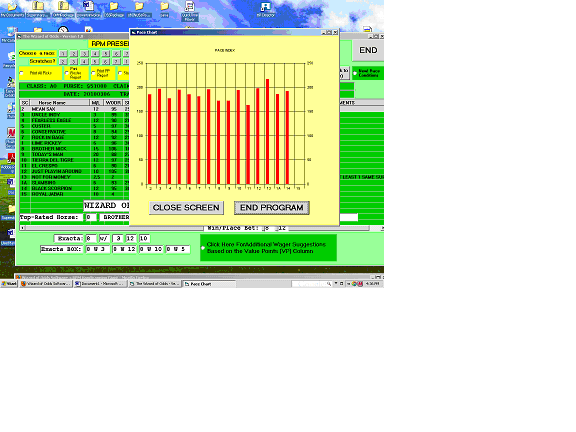Switch to Document1 Microsoft Word taskbar item

pyautogui.click(x=100, y=284)
